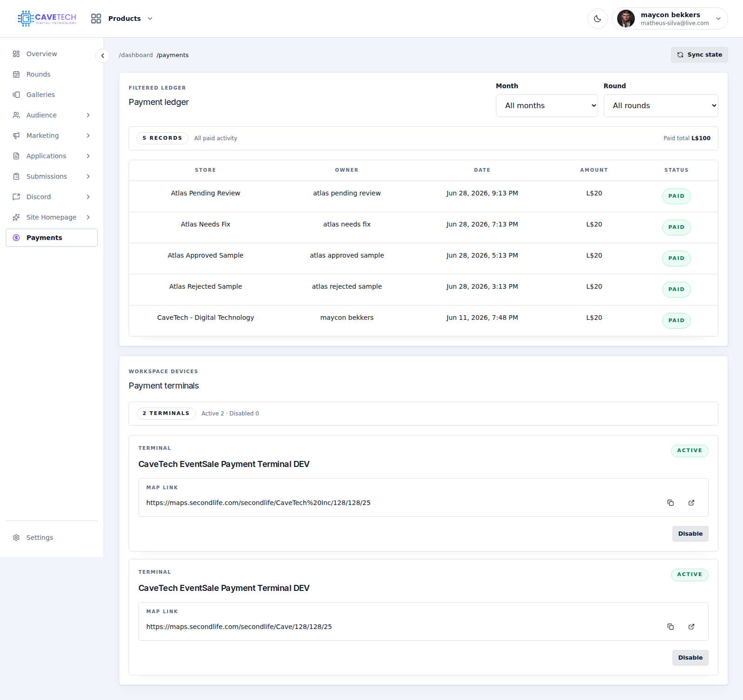Click the Overview sidebar icon

(x=16, y=54)
